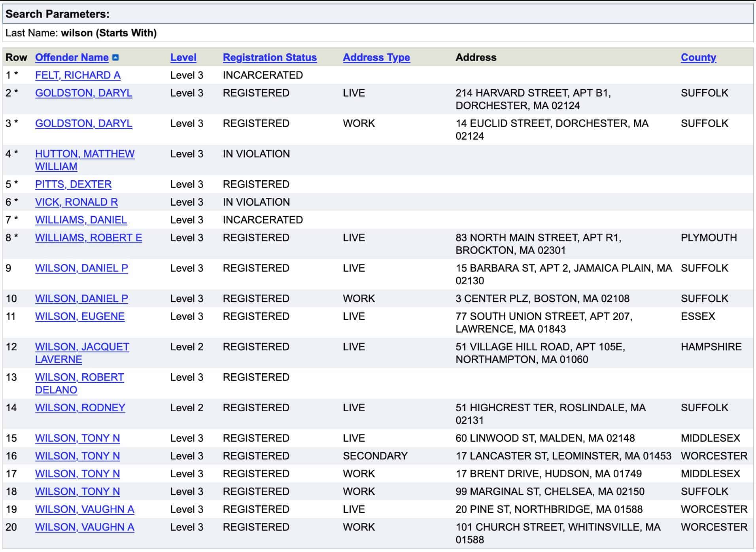756x552 pixels.
Task: View WILSON, JACQUET LAVERNE details
Action: click(82, 347)
